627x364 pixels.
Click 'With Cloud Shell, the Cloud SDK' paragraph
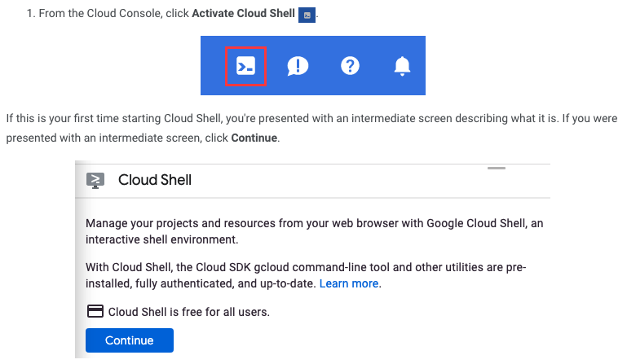(x=306, y=275)
